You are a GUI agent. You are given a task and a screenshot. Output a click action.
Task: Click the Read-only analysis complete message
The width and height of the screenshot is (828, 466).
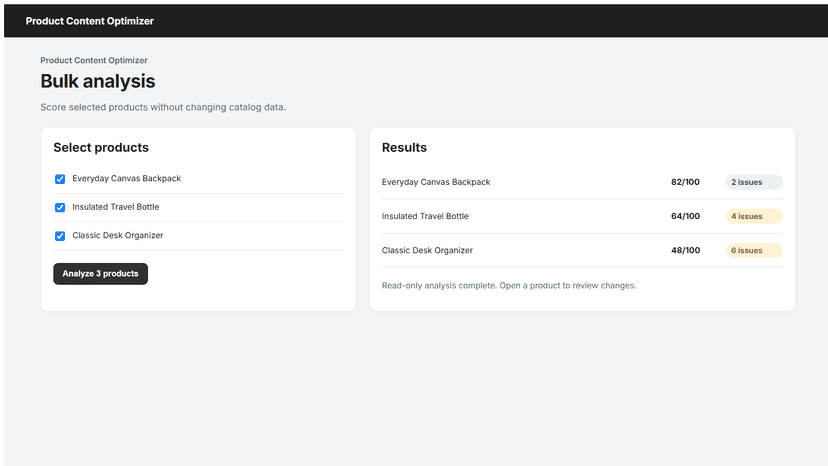tap(509, 286)
